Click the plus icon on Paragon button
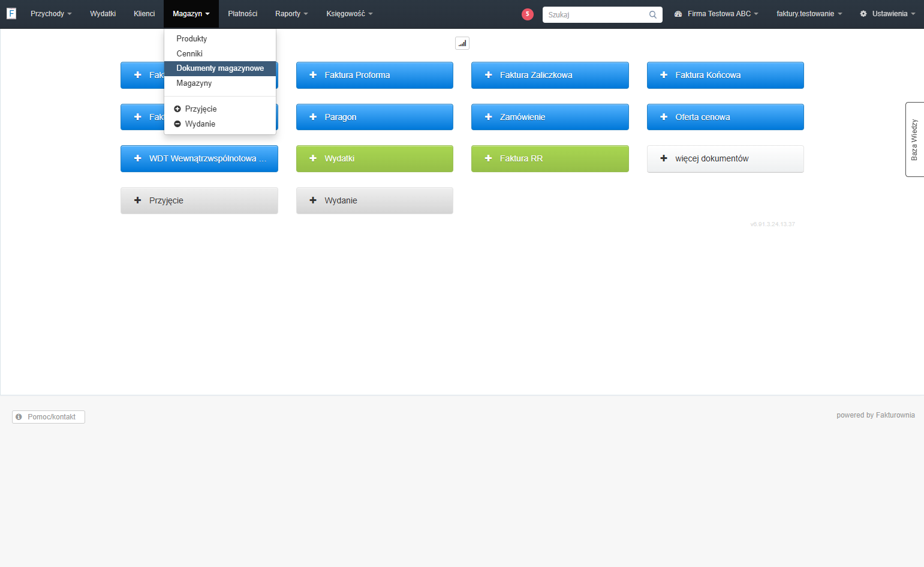This screenshot has height=567, width=924. [313, 117]
